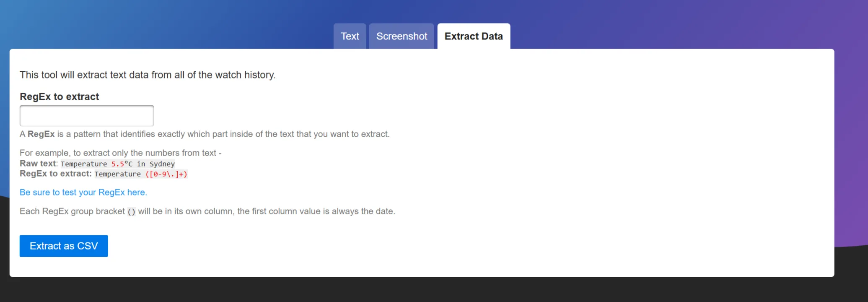The width and height of the screenshot is (868, 302).
Task: Open the 'Be sure to test your RegEx here' link
Action: 83,192
